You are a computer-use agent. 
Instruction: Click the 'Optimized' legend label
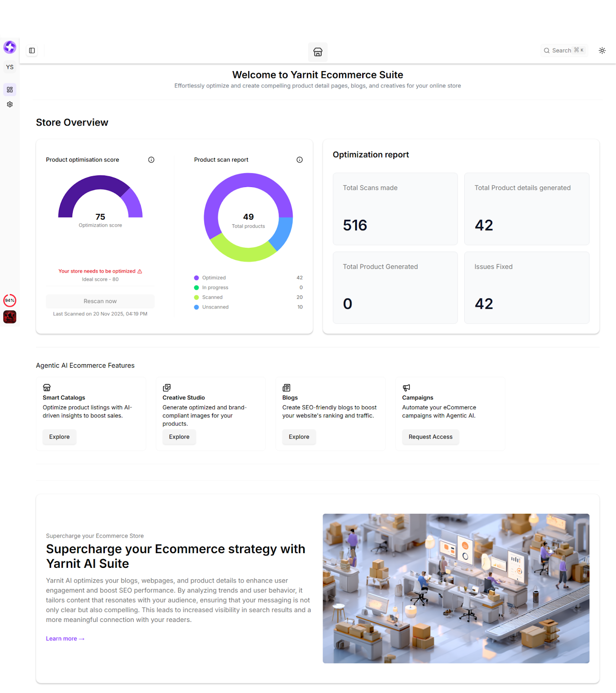[x=214, y=278]
